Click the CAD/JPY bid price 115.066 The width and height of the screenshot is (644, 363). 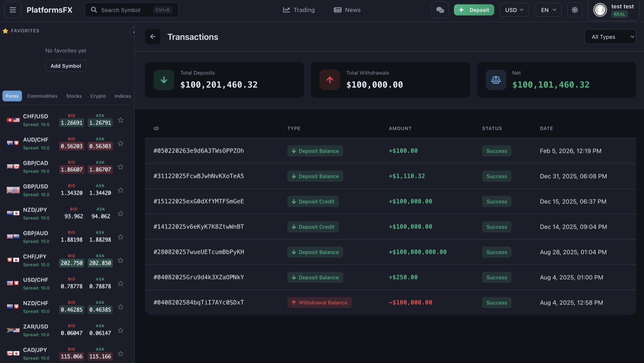pyautogui.click(x=72, y=356)
